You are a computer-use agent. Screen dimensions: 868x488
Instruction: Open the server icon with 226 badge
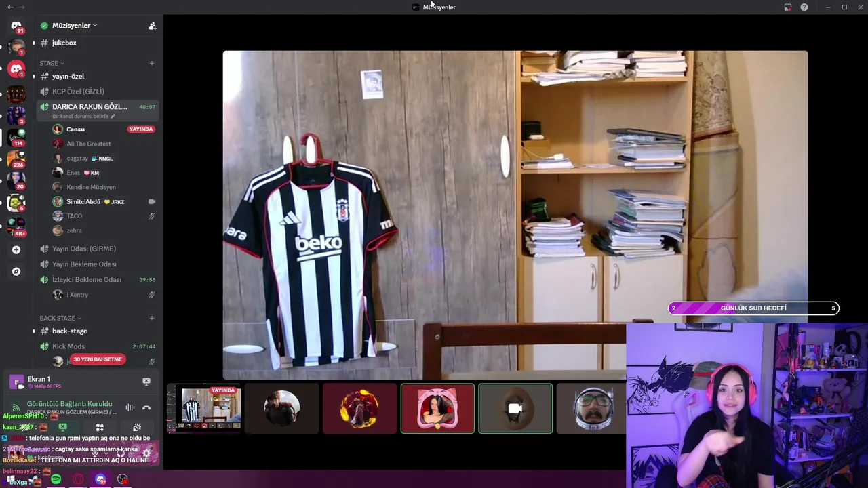click(x=16, y=159)
